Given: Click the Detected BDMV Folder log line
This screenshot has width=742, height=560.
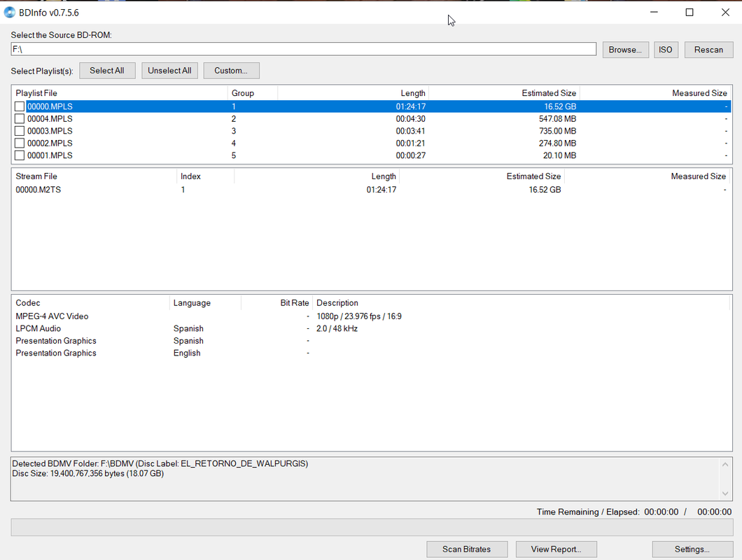Looking at the screenshot, I should [160, 463].
